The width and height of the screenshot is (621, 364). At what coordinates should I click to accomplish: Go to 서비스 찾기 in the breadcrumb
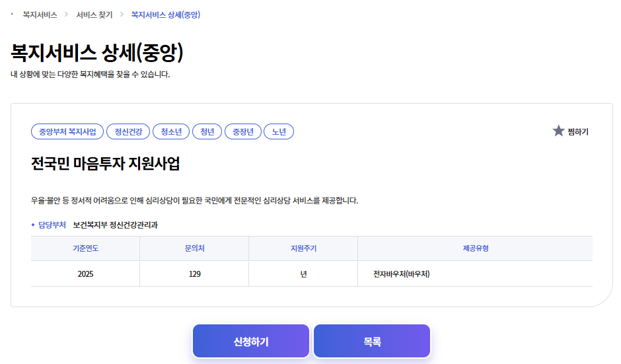(94, 15)
